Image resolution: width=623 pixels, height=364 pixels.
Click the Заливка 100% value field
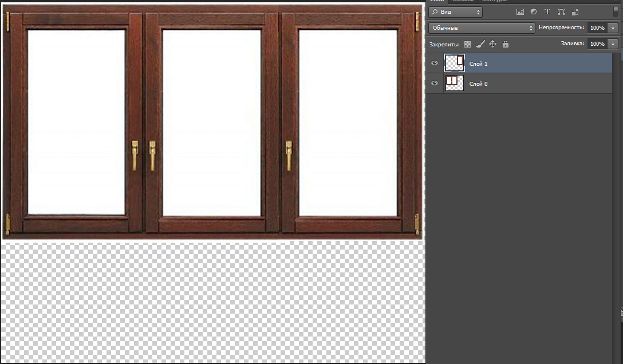point(598,43)
